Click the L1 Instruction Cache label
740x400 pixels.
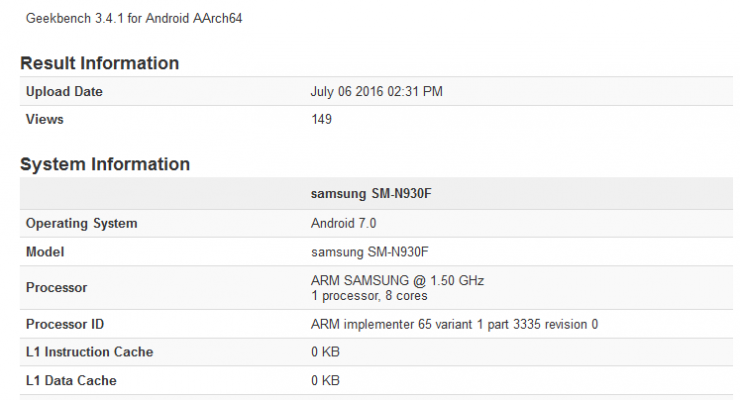tap(89, 352)
